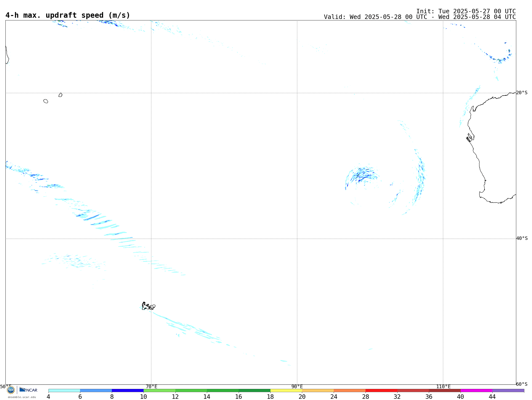Click the purple 44+ colorbar segment

[508, 391]
